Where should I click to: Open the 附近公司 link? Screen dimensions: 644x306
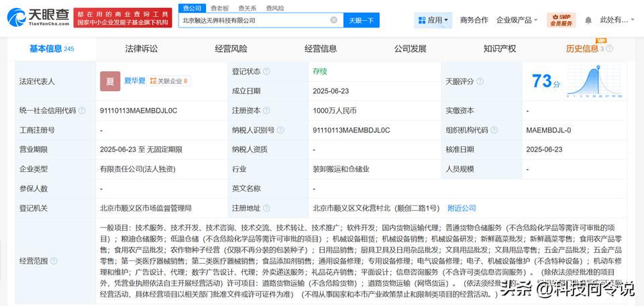(x=462, y=208)
